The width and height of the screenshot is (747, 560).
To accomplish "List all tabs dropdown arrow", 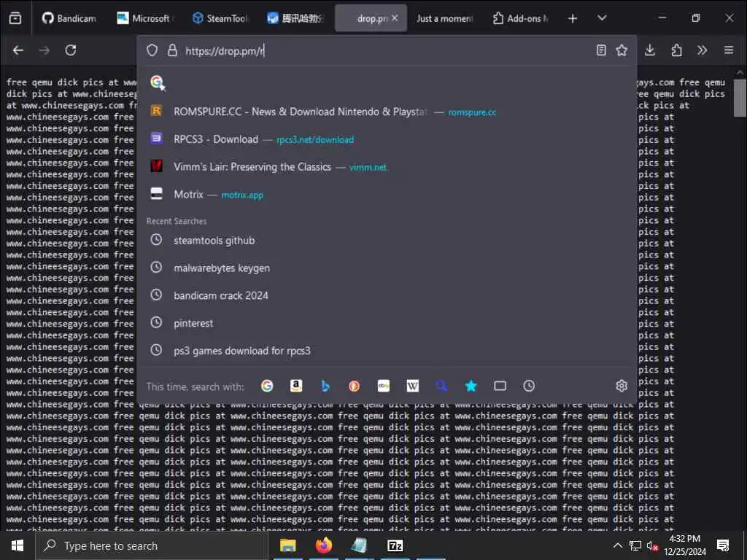I will (602, 18).
